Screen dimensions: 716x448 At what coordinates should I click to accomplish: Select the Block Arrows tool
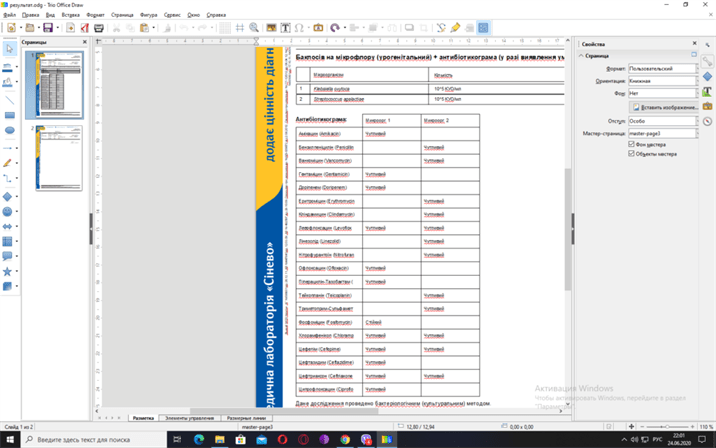(7, 227)
